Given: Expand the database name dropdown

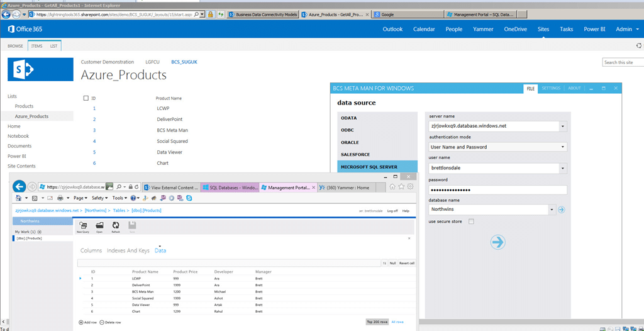Looking at the screenshot, I should (x=551, y=210).
